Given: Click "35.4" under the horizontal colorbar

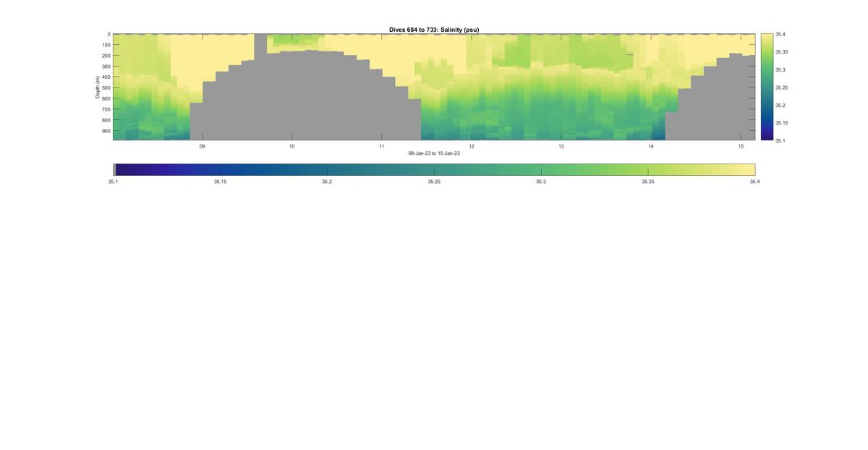Looking at the screenshot, I should point(754,182).
